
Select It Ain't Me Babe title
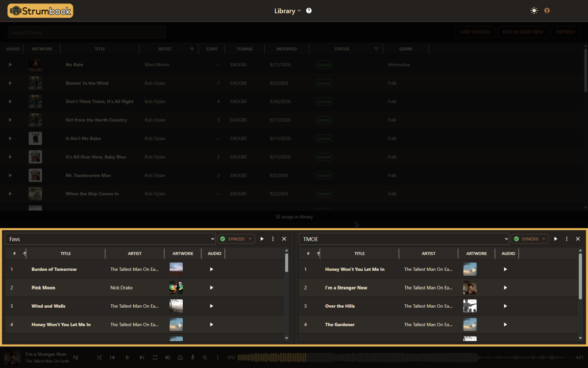83,138
